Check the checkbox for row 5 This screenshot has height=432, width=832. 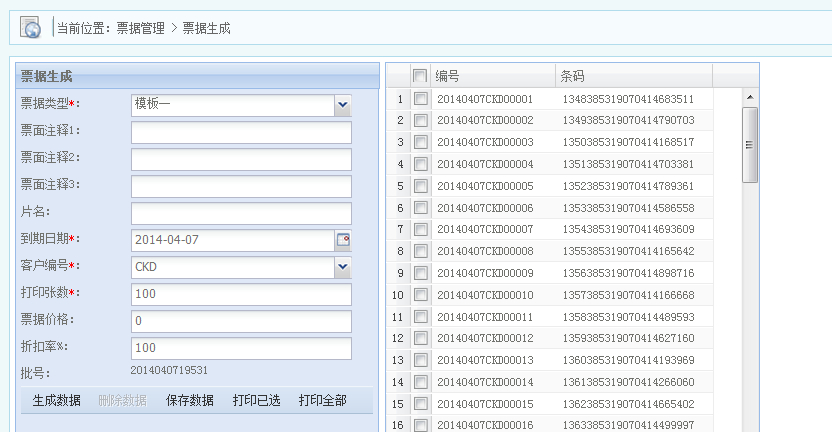(421, 186)
